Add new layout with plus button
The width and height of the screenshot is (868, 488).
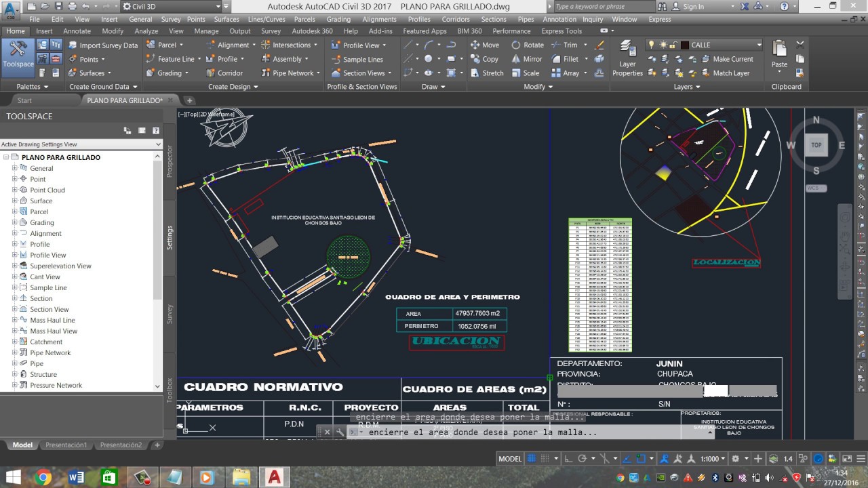click(x=157, y=445)
